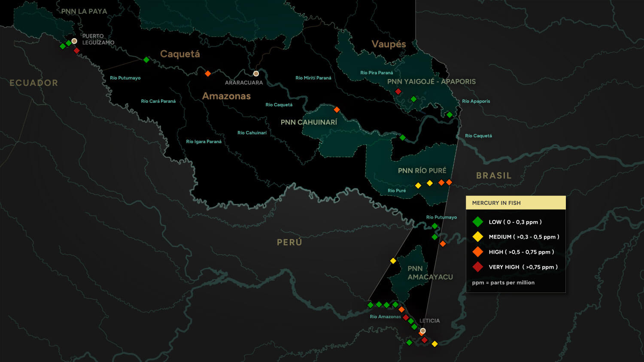644x362 pixels.
Task: Click the Caquetá department label
Action: [180, 54]
